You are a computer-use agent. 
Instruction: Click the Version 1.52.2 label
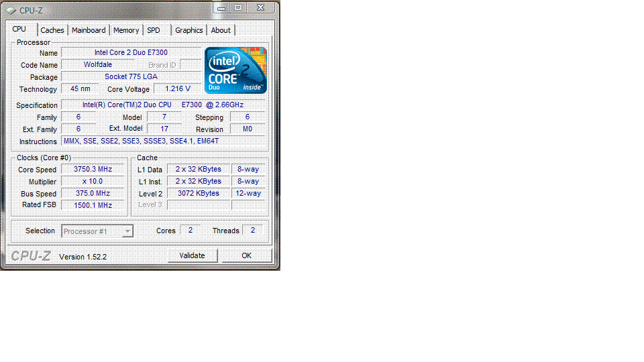click(x=83, y=257)
